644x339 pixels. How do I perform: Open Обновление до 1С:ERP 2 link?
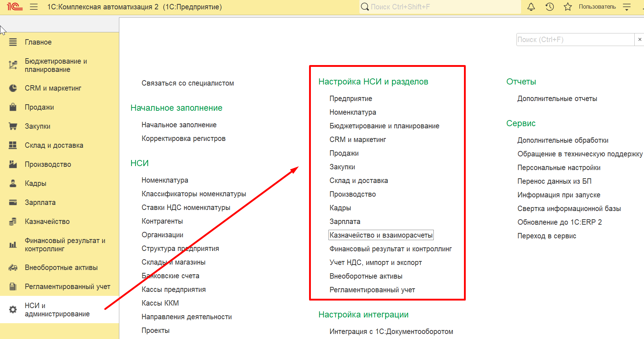[x=560, y=222]
